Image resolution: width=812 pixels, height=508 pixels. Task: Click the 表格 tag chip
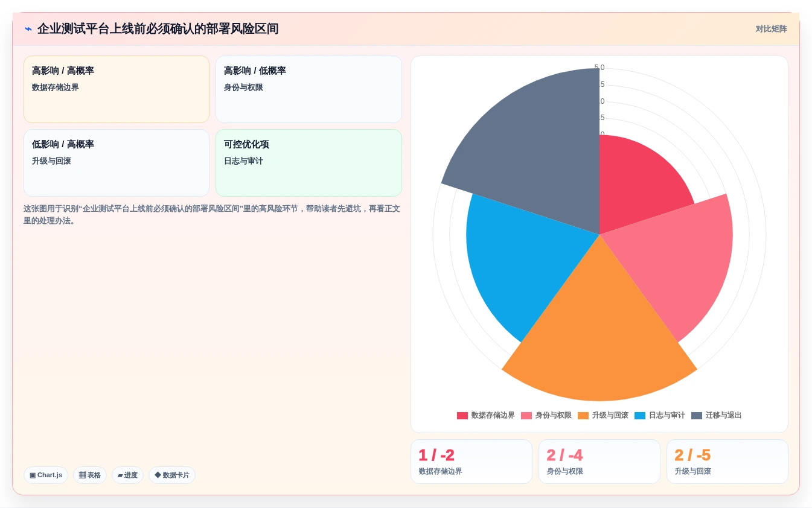coord(90,475)
